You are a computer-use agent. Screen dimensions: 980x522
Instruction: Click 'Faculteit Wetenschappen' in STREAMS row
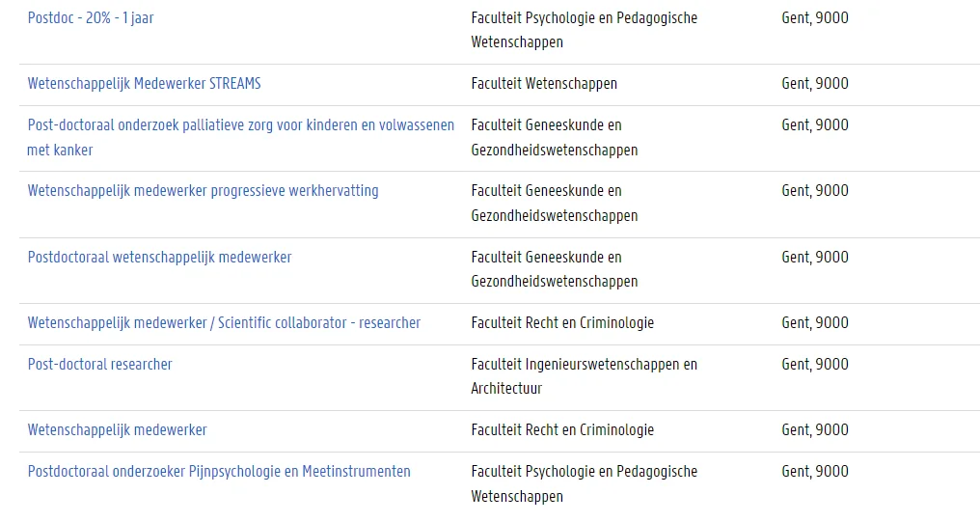click(544, 84)
